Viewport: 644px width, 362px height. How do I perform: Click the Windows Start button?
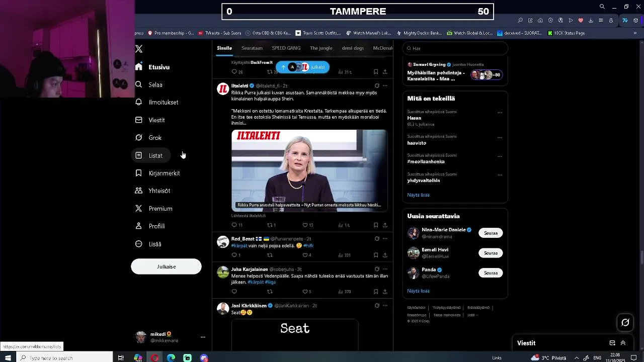point(8,358)
